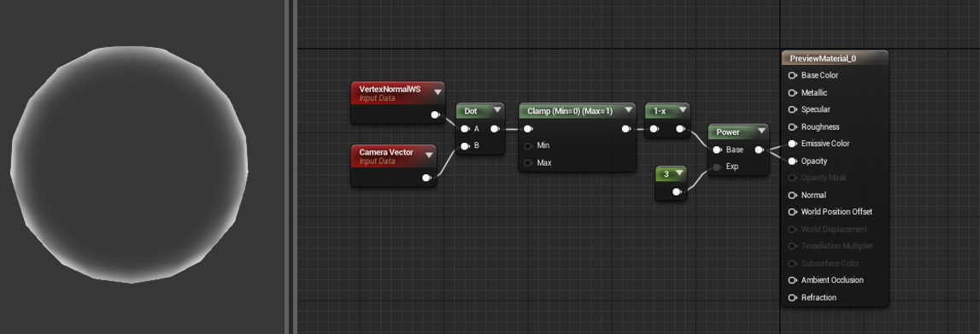Screen dimensions: 980x334
Task: Collapse the Camera Vector node preview arrow
Action: pyautogui.click(x=429, y=155)
